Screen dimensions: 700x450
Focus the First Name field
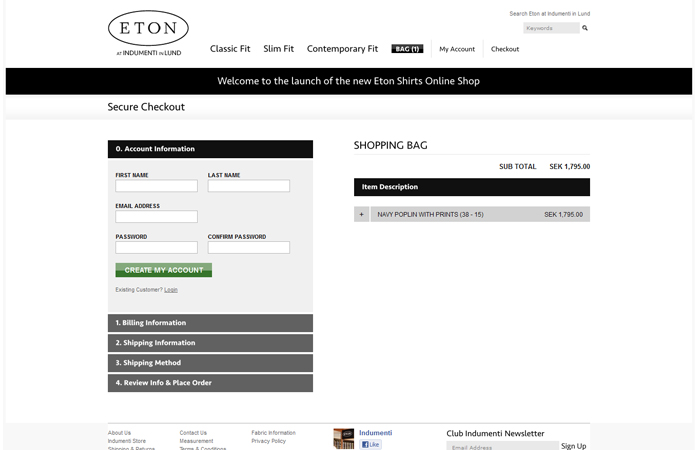pyautogui.click(x=156, y=186)
